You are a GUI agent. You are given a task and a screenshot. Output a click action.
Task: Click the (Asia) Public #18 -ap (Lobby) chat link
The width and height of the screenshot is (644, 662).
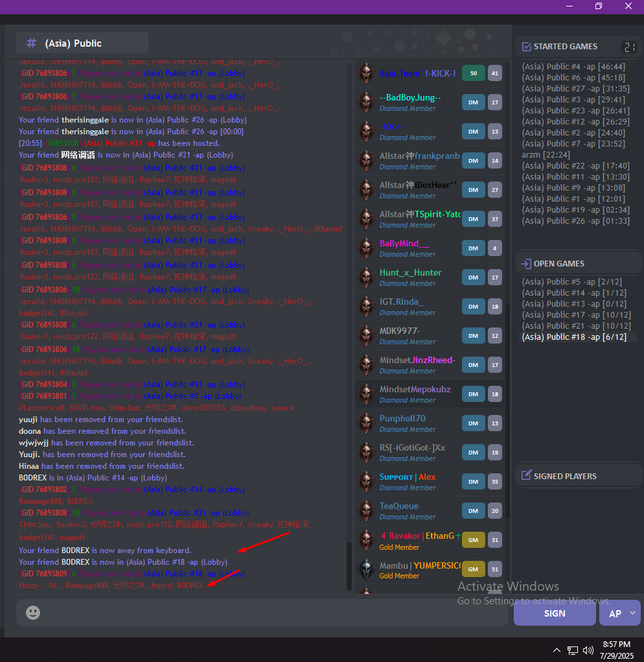tap(194, 574)
